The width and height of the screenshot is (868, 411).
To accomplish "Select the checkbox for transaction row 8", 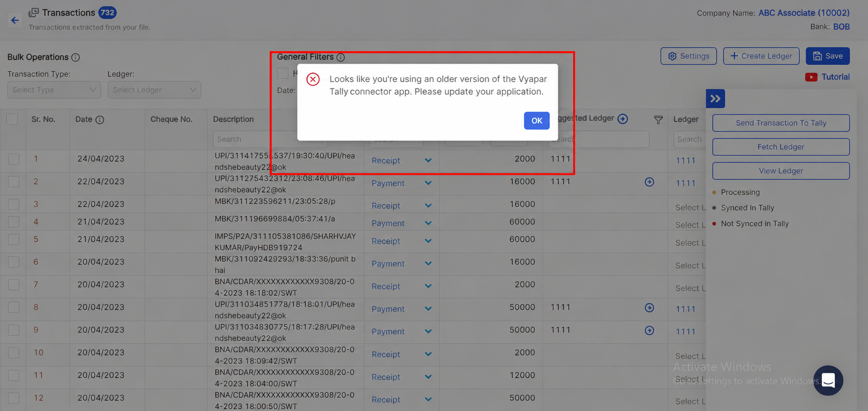I will click(14, 307).
